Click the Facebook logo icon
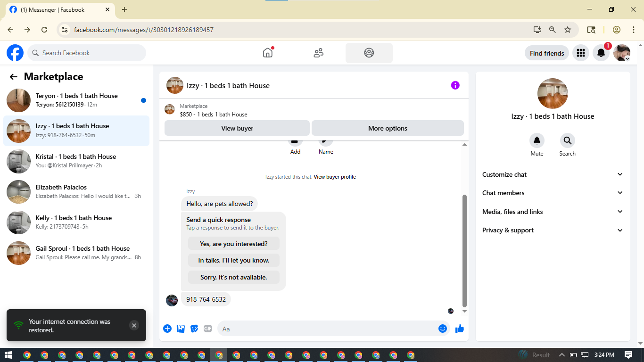 pyautogui.click(x=15, y=53)
